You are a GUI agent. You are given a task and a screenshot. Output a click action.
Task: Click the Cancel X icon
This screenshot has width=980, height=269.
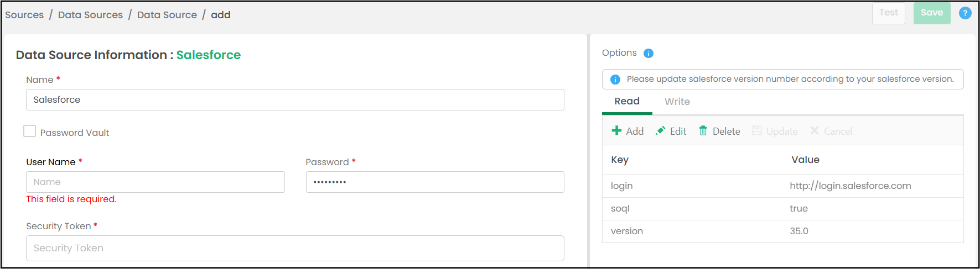click(815, 131)
